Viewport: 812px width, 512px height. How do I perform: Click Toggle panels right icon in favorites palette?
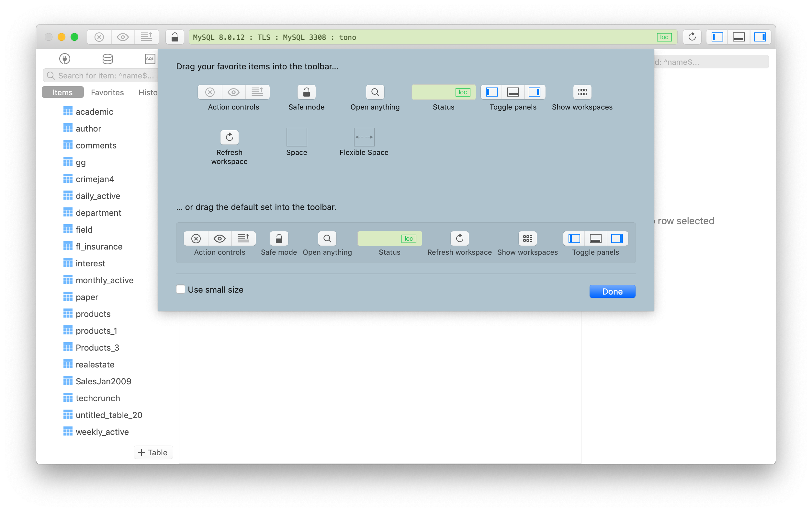pos(535,92)
